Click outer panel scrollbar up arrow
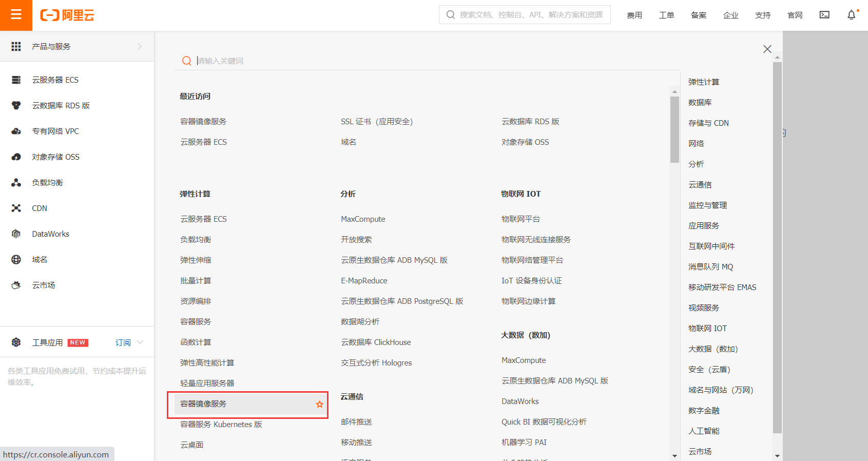This screenshot has width=868, height=461. tap(777, 57)
